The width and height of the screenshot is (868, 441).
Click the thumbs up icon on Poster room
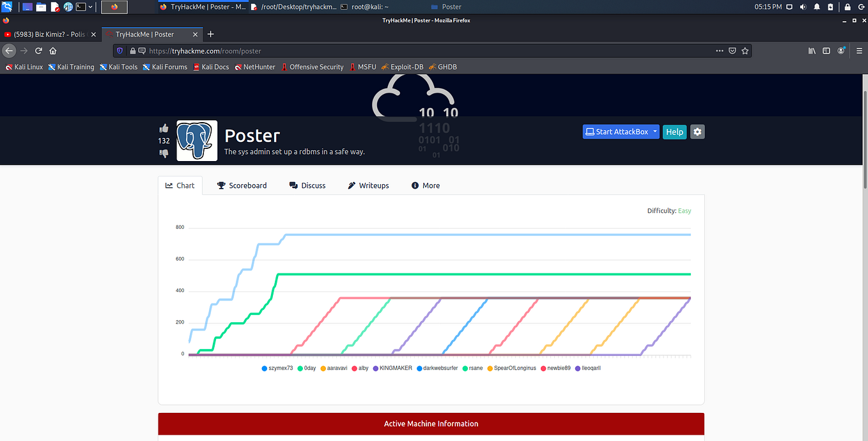tap(164, 128)
